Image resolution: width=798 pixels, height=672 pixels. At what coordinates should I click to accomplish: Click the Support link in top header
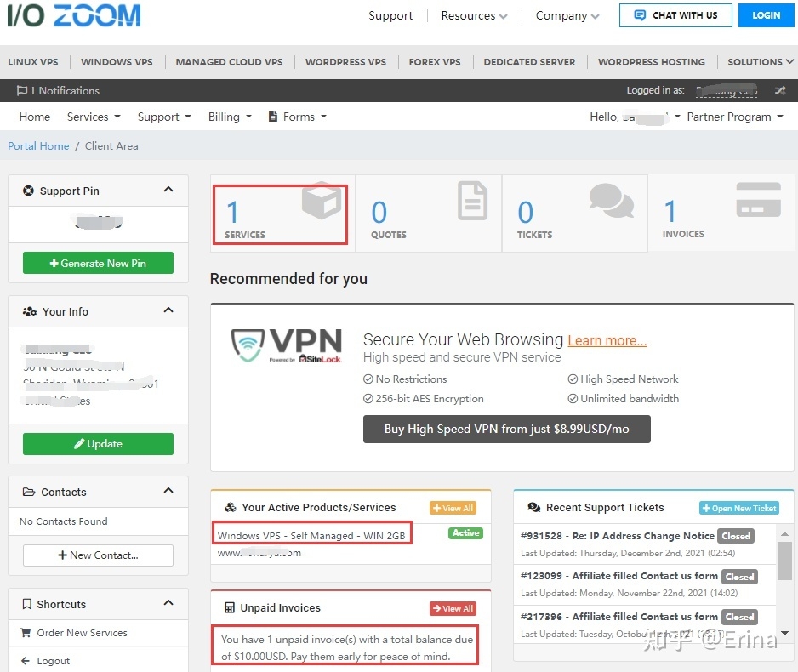coord(390,16)
